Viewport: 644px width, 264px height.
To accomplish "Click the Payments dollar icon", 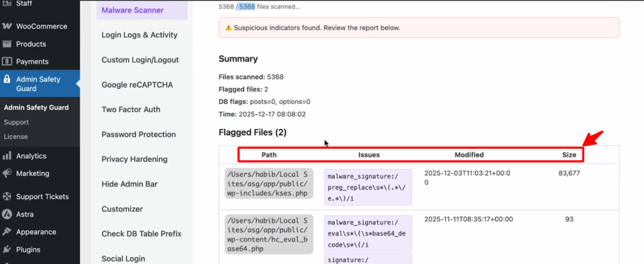I will click(x=7, y=62).
